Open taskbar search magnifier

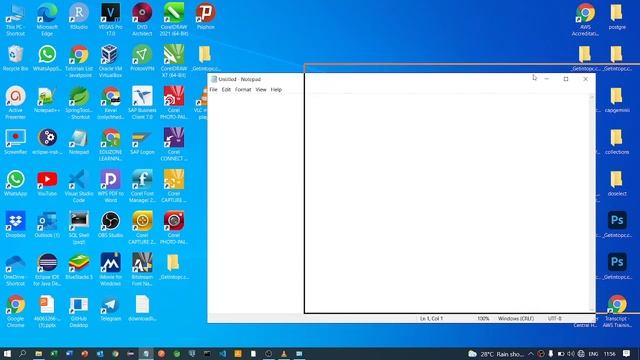[x=22, y=353]
